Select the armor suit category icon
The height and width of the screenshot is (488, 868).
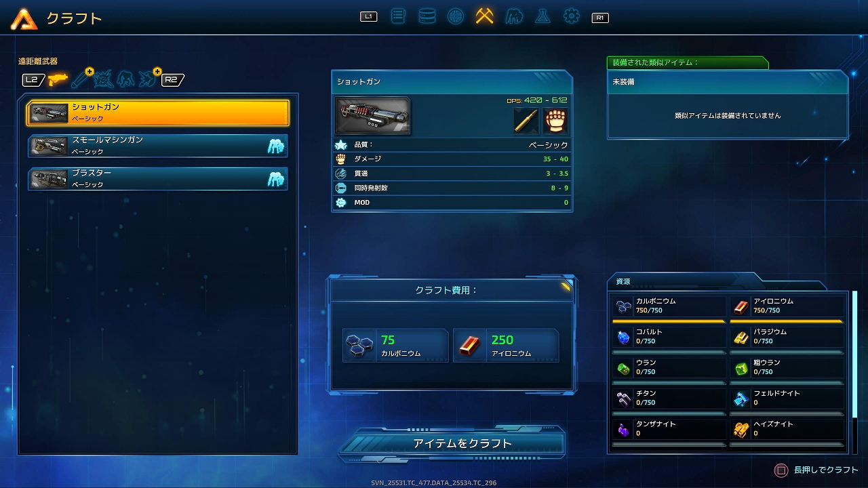(x=125, y=79)
